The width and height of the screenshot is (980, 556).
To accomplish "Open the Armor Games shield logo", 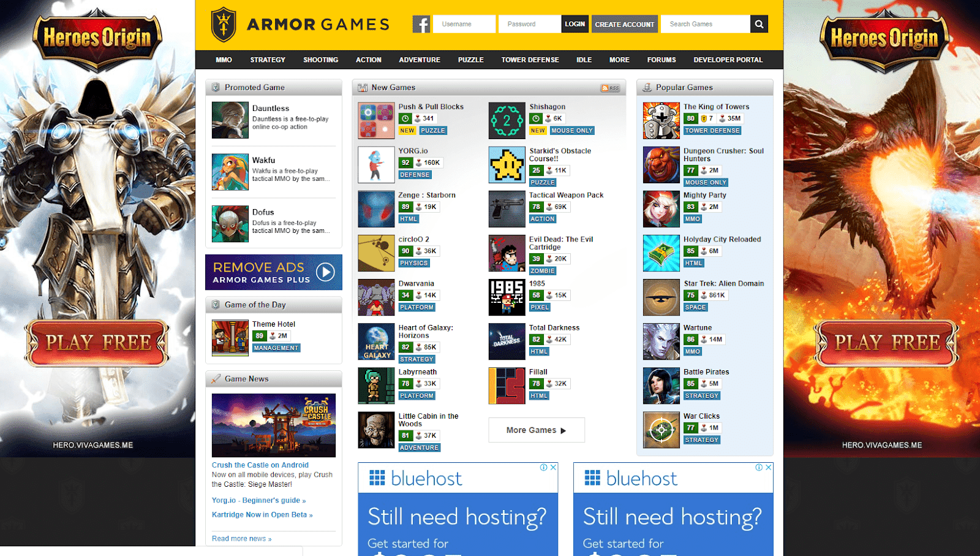I will [x=224, y=25].
